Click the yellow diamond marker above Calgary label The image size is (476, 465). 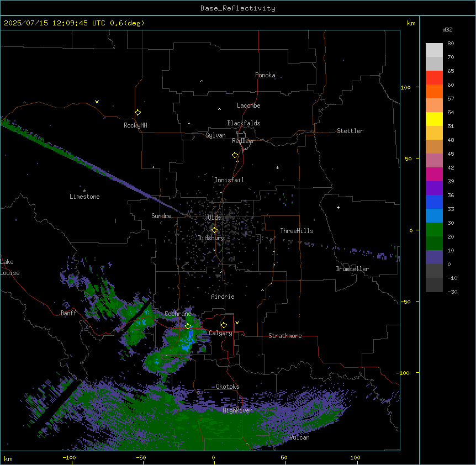(x=224, y=325)
